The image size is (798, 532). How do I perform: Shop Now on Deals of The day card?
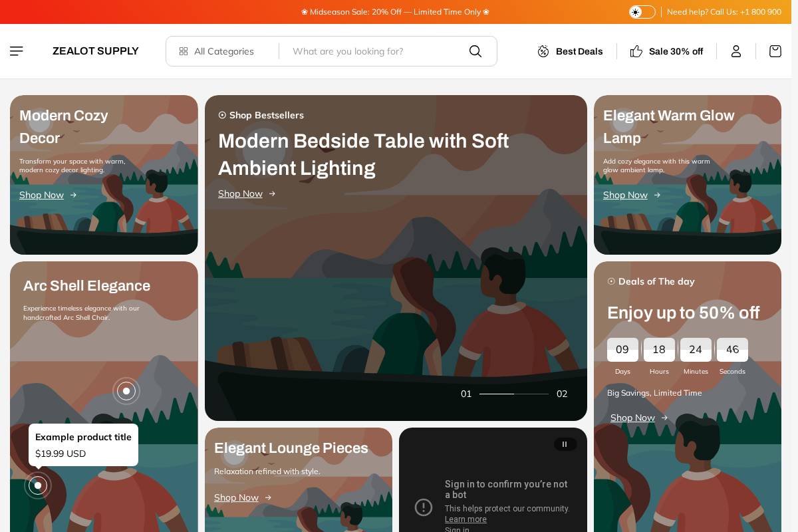click(x=639, y=418)
